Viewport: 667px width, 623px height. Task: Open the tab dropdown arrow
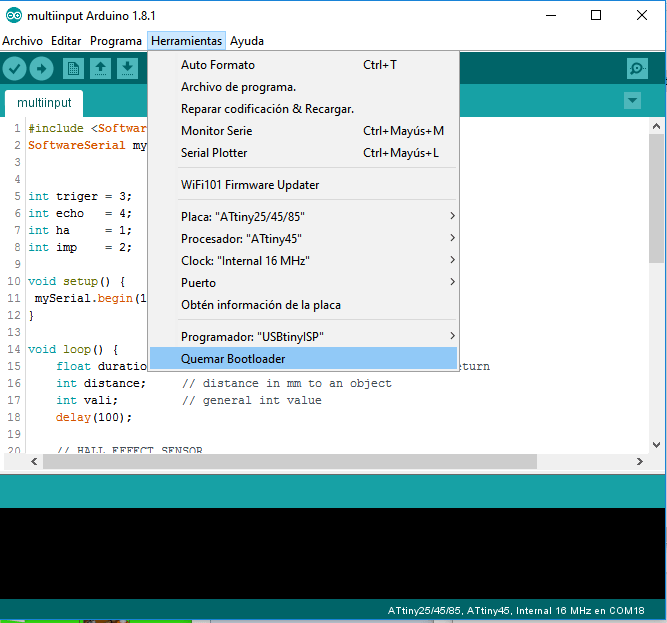point(633,101)
